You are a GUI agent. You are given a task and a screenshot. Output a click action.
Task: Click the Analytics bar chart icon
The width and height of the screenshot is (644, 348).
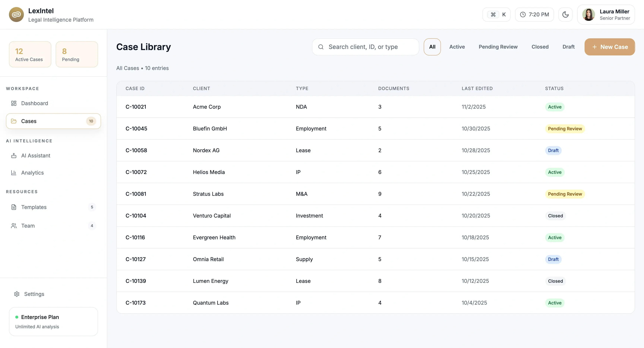[14, 173]
